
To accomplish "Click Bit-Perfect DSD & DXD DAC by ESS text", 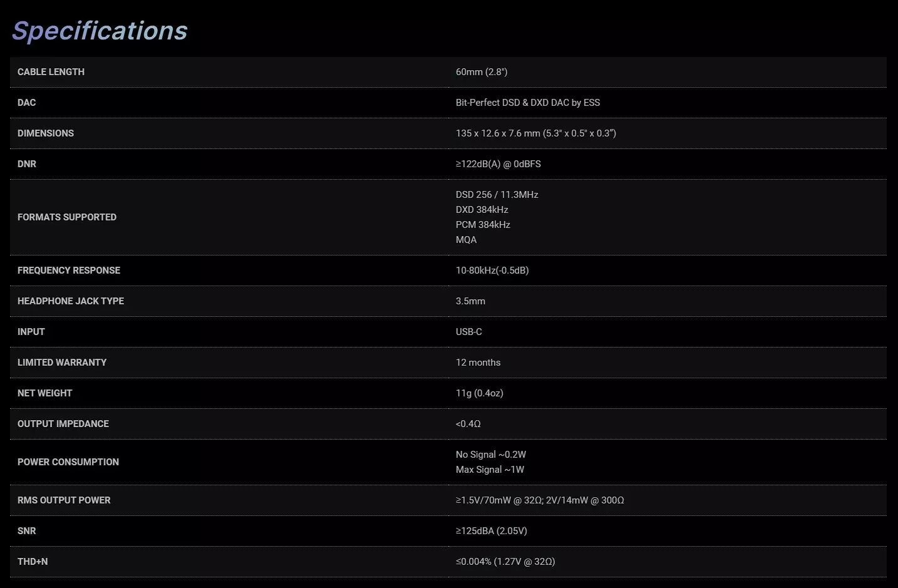I will tap(528, 103).
